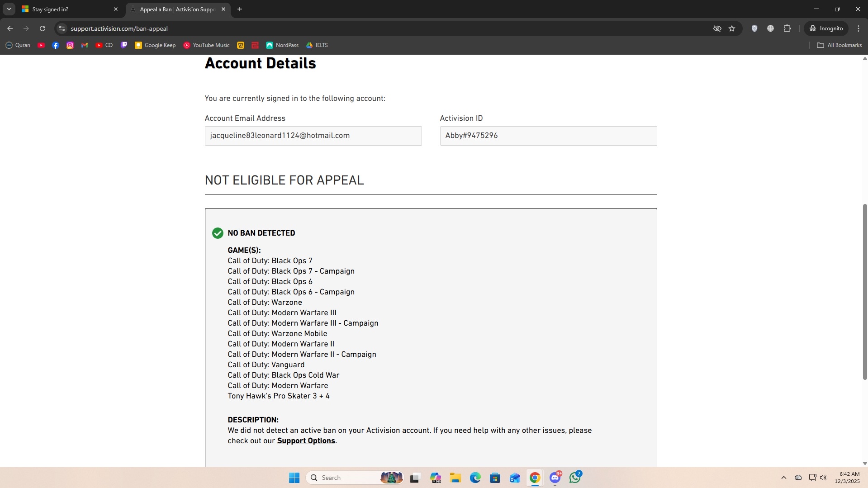Open the shield extension in toolbar
Screen dimensions: 868x488
pyautogui.click(x=754, y=28)
